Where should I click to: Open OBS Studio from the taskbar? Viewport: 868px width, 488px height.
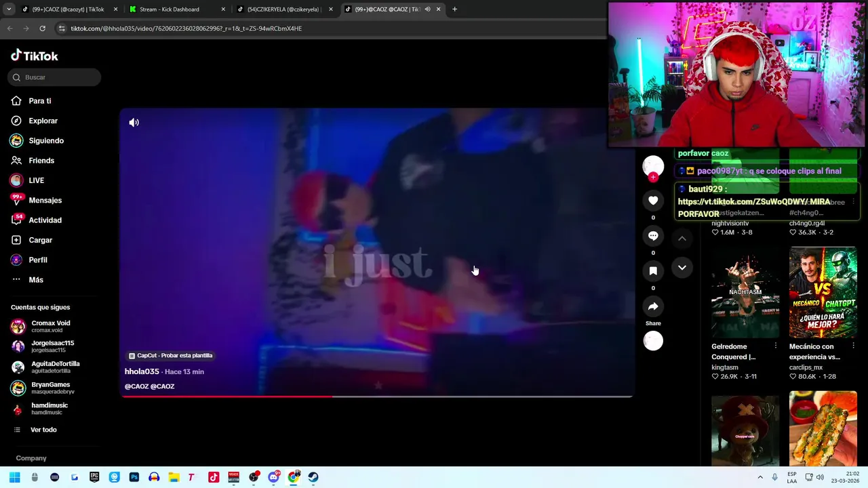click(x=254, y=477)
